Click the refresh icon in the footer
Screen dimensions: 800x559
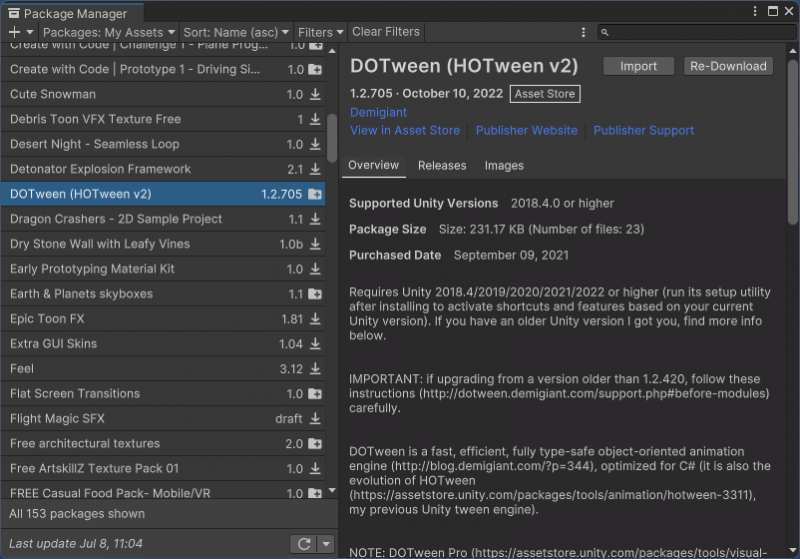304,544
